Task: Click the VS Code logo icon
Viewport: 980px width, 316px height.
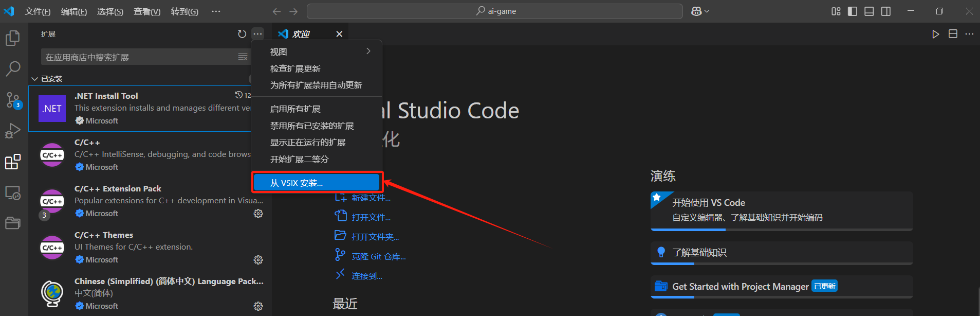Action: pyautogui.click(x=9, y=11)
